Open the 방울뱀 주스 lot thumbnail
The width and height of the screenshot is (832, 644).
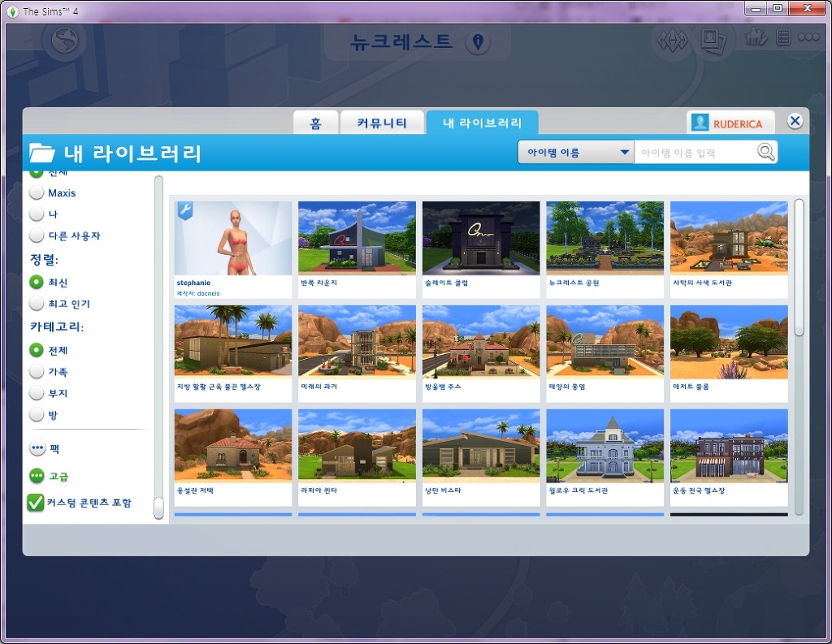pos(481,342)
